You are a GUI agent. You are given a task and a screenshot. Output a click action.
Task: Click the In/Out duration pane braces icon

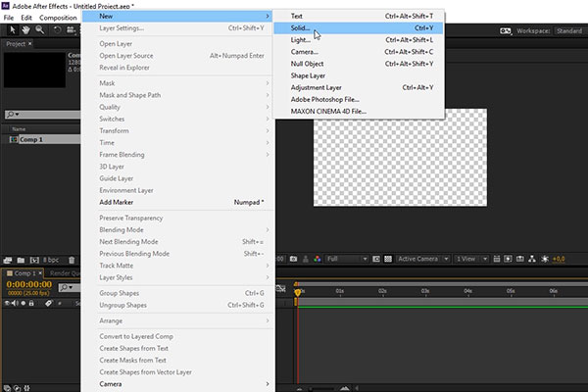coord(26,388)
